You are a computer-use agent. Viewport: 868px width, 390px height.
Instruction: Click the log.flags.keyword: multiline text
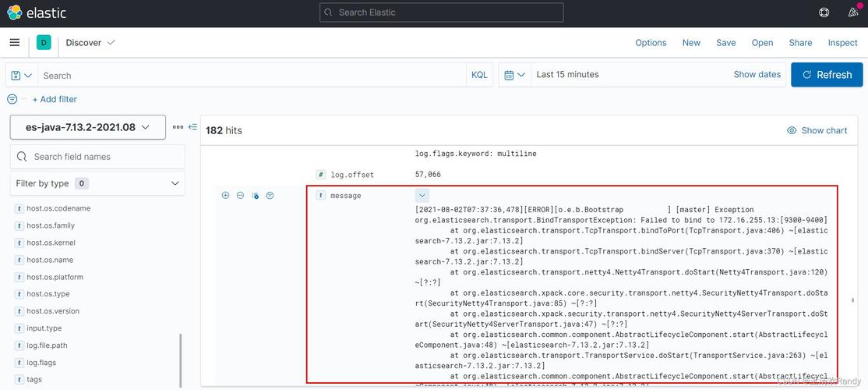point(475,154)
